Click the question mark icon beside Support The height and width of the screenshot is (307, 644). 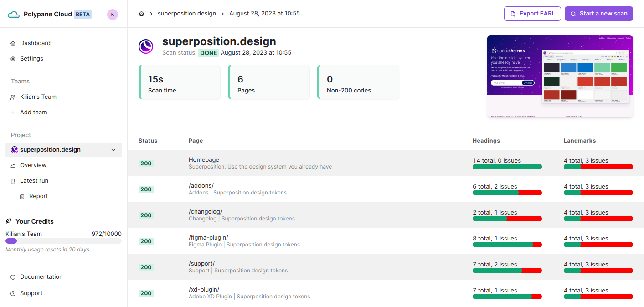point(13,293)
